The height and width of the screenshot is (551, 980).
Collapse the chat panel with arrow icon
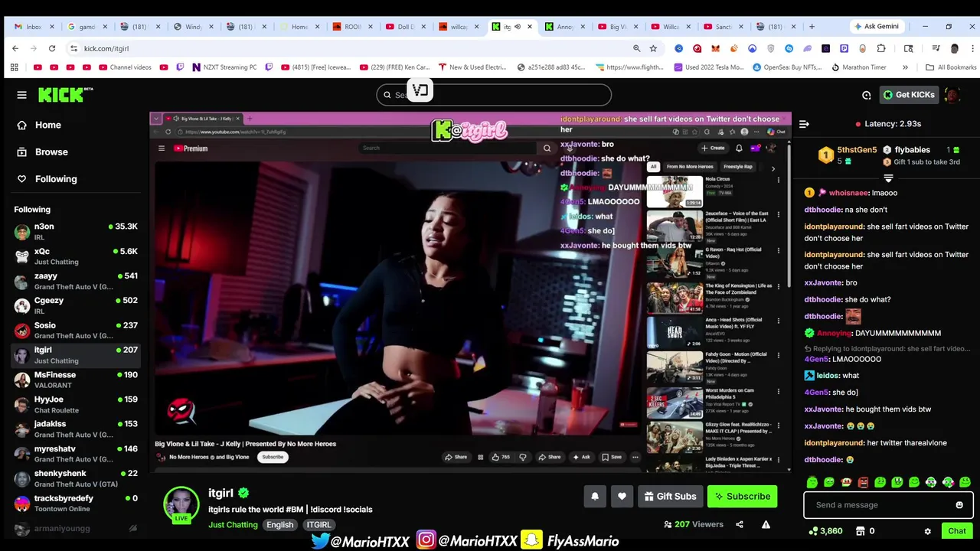[804, 124]
